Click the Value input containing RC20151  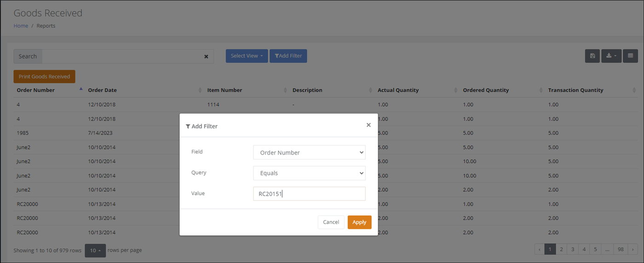[309, 194]
